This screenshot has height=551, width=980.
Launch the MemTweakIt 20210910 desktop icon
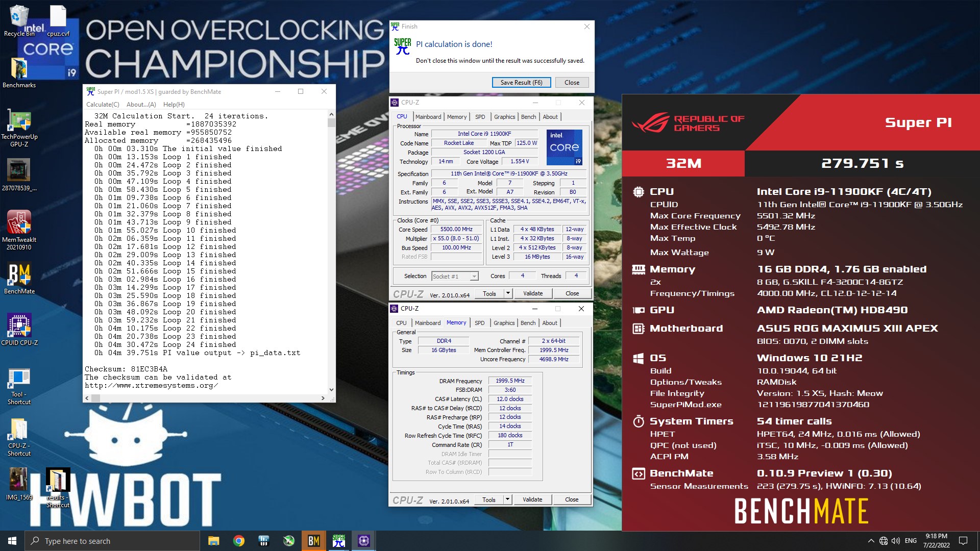tap(19, 230)
